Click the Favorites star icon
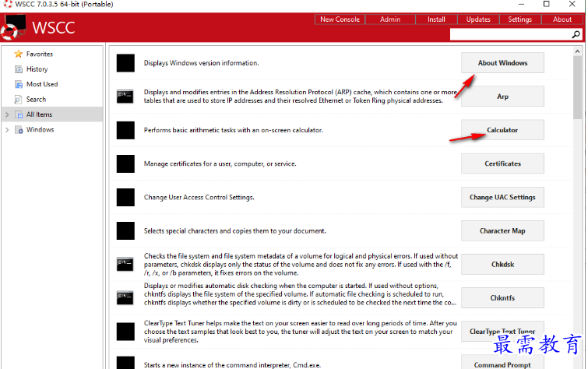The width and height of the screenshot is (588, 369). 19,54
